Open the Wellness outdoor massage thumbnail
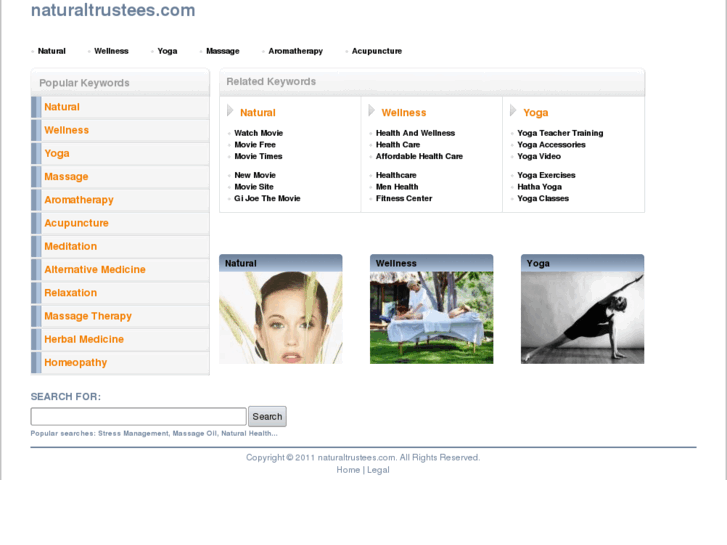 tap(432, 317)
